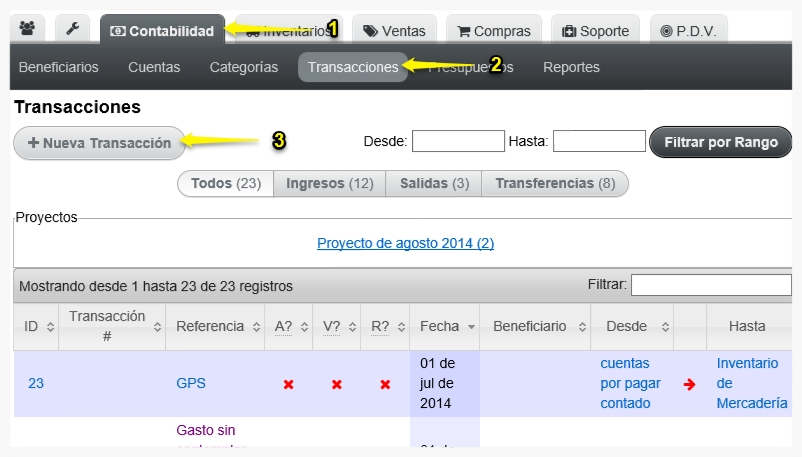Sort by V? column
Viewport: 802px width, 457px height.
pyautogui.click(x=337, y=327)
